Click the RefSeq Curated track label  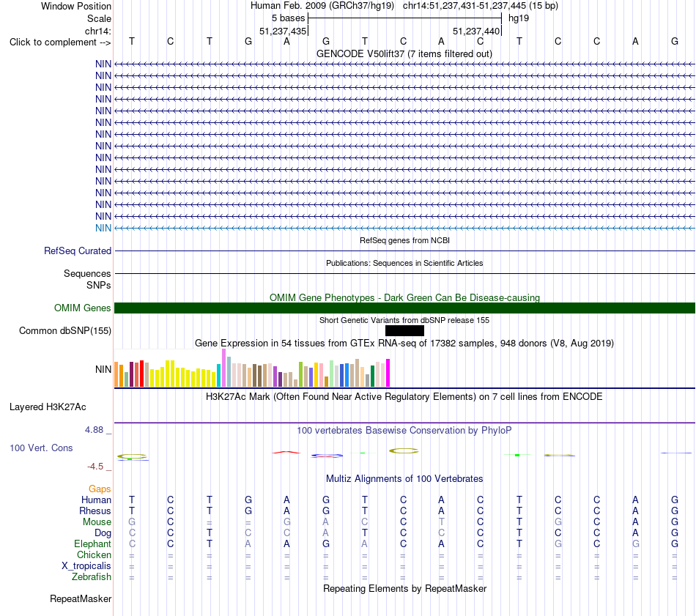tap(78, 251)
